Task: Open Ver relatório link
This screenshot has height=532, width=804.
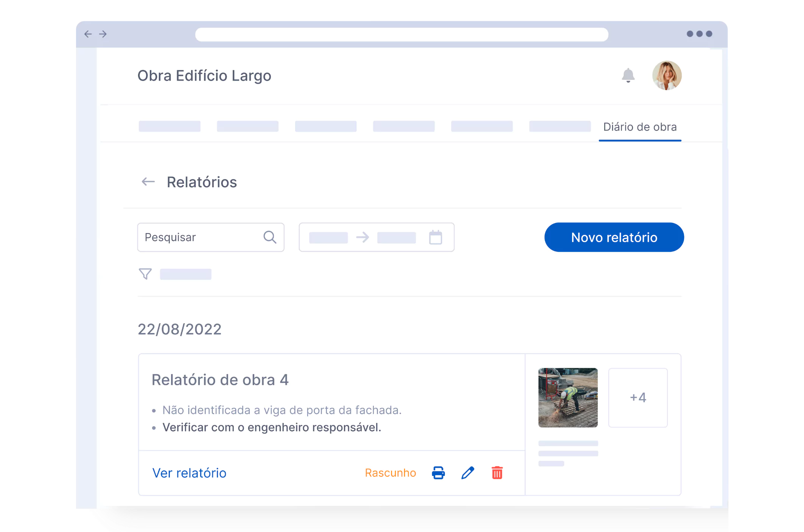Action: coord(189,473)
